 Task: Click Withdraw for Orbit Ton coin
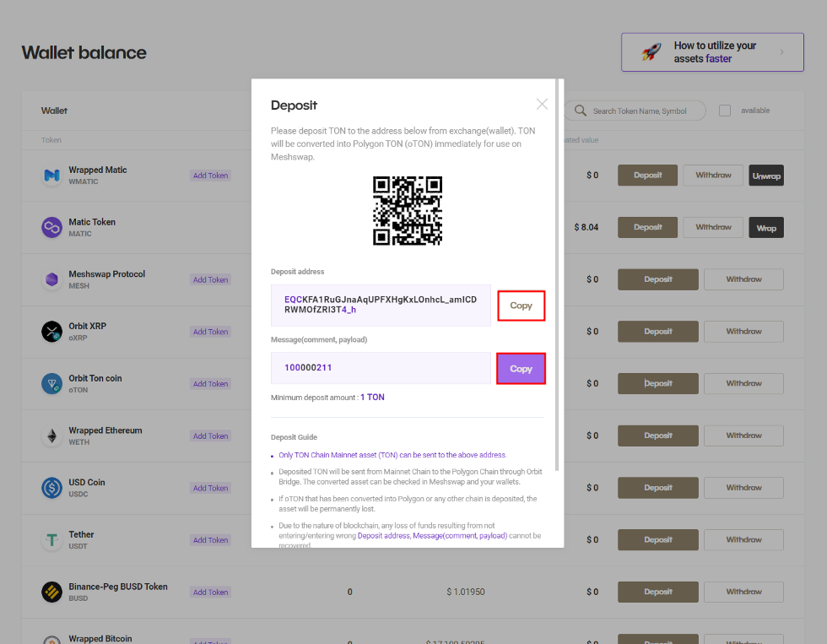click(x=743, y=383)
